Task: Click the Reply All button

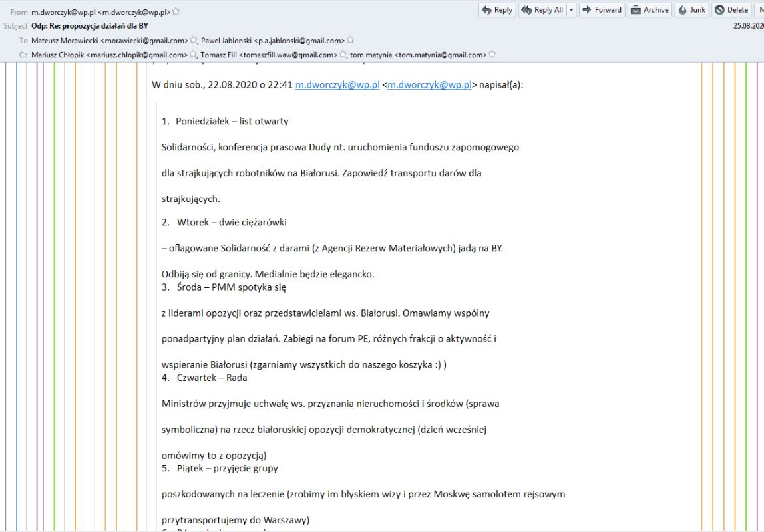Action: (x=542, y=10)
